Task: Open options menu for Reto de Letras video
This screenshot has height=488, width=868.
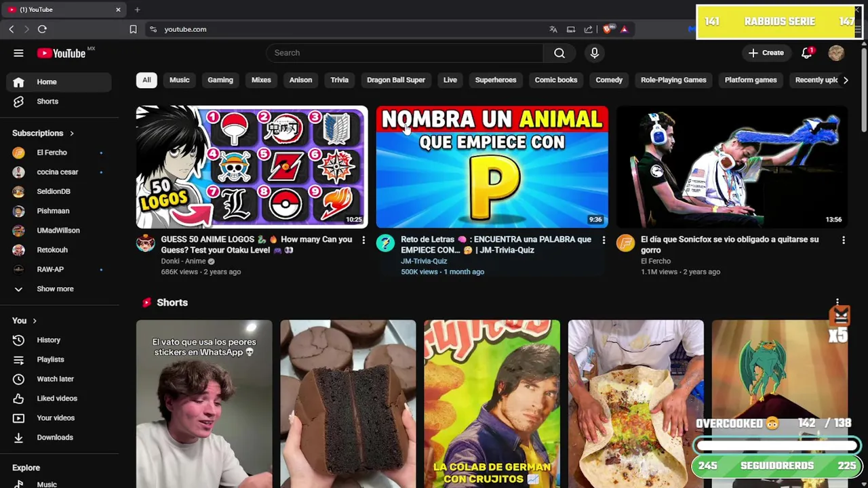Action: coord(604,240)
